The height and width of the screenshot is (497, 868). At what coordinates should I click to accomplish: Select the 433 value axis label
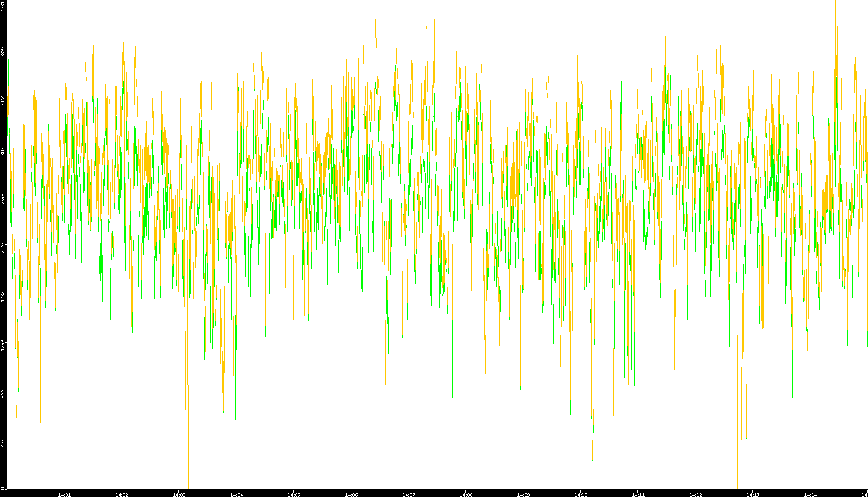pyautogui.click(x=3, y=442)
